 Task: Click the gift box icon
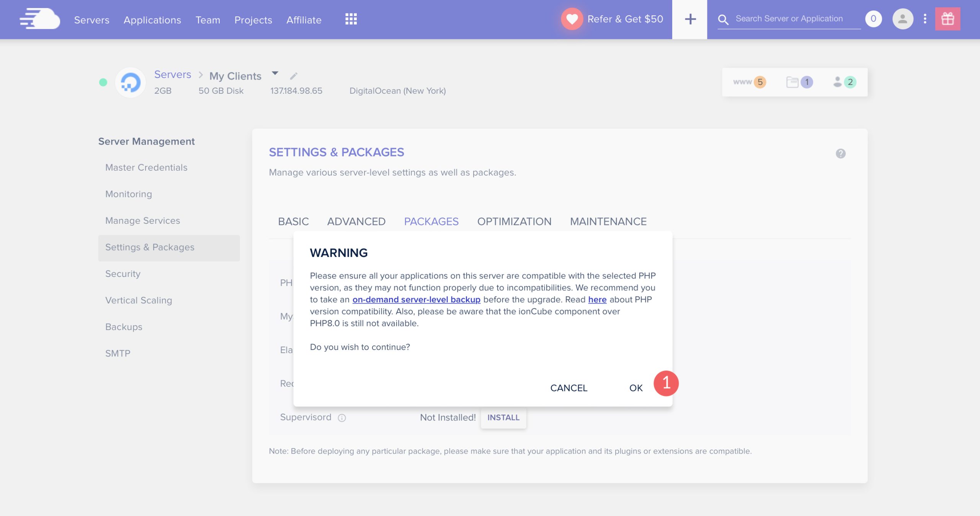[947, 19]
